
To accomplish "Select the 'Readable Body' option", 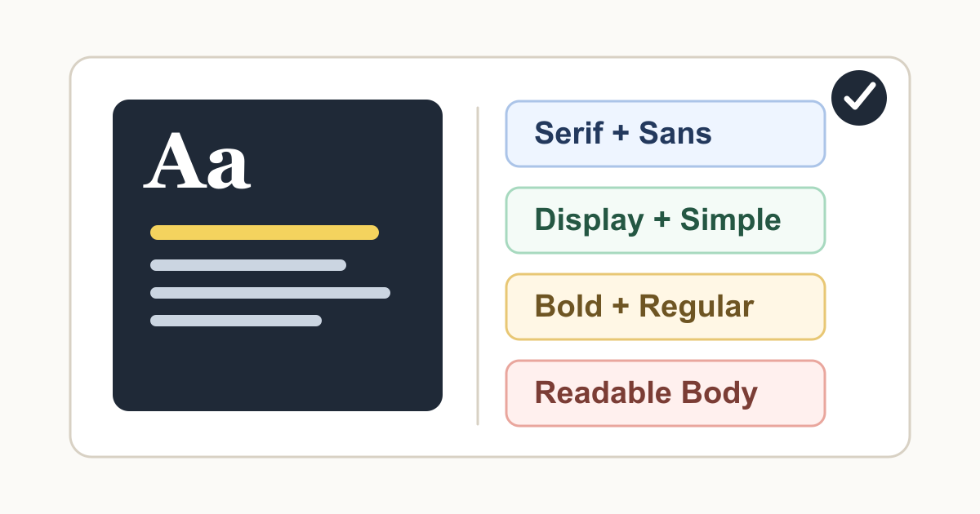I will 665,393.
